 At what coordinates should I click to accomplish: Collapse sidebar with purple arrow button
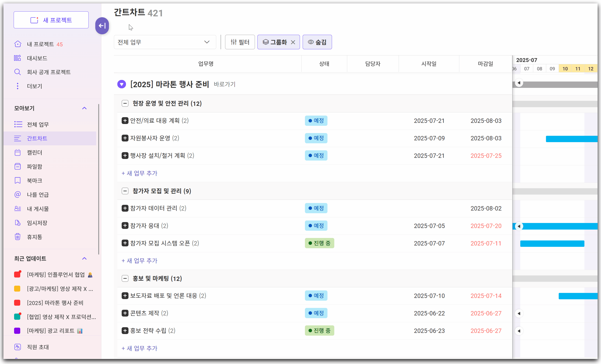coord(102,26)
